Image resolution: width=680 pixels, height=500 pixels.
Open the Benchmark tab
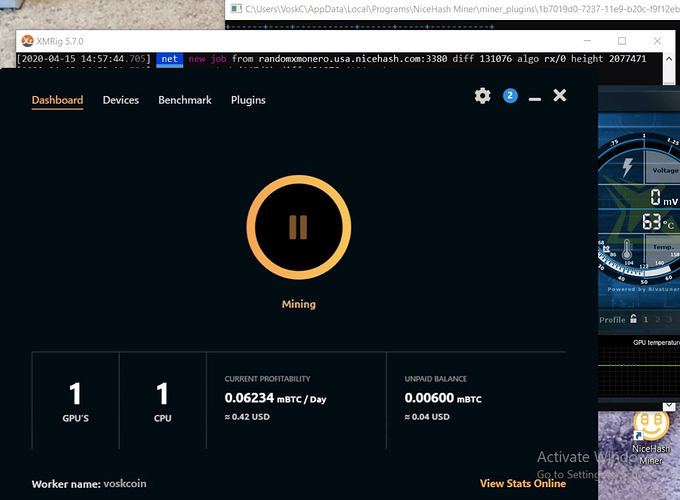[185, 100]
